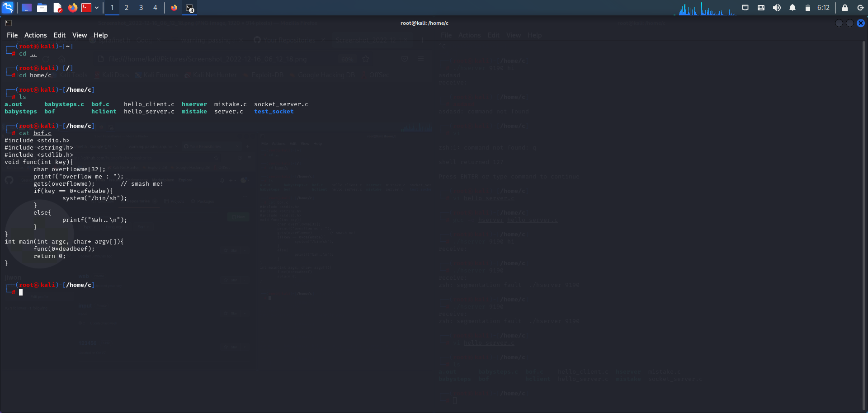868x413 pixels.
Task: Open the Kali Forums bookmark link
Action: coord(160,75)
